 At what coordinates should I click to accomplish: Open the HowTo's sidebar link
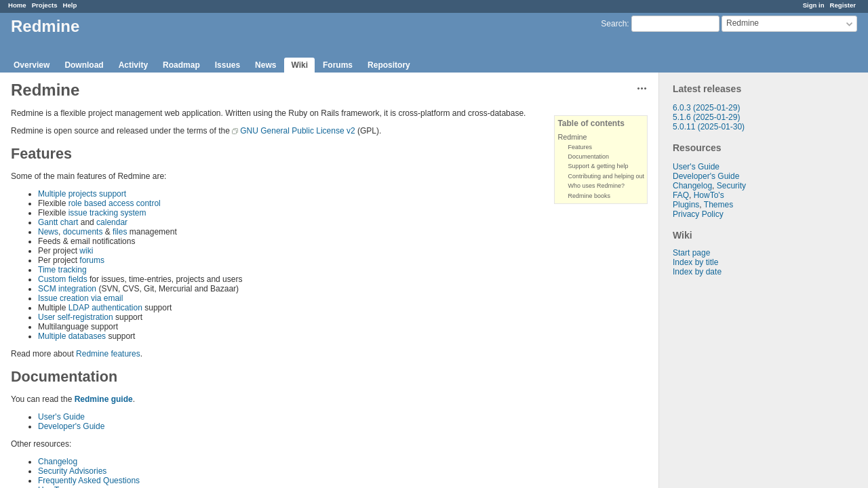tap(709, 195)
